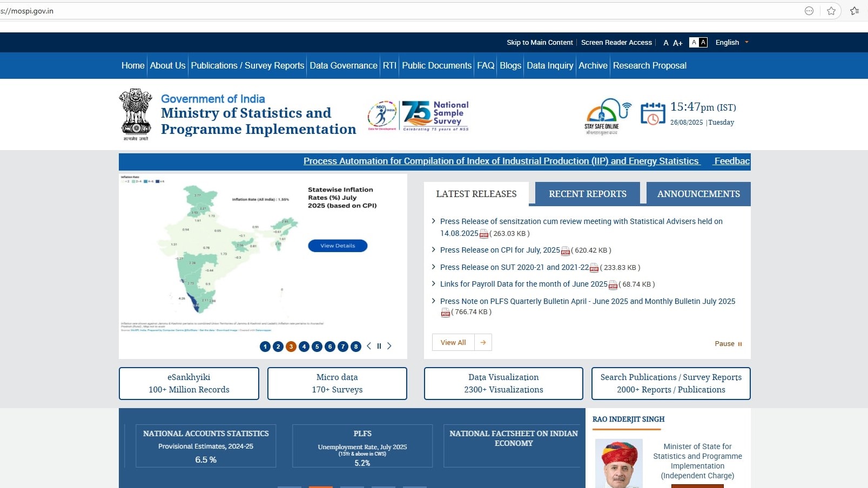Open the National Sample Survey 75 logo
This screenshot has height=488, width=868.
(x=436, y=116)
